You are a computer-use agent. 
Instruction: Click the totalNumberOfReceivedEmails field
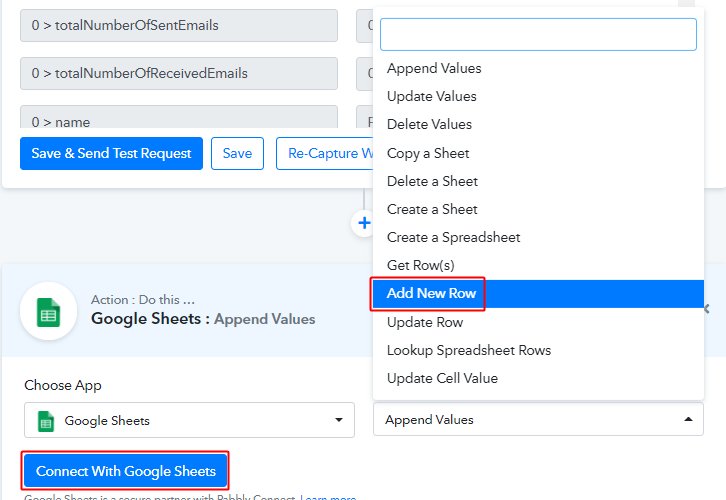point(179,74)
